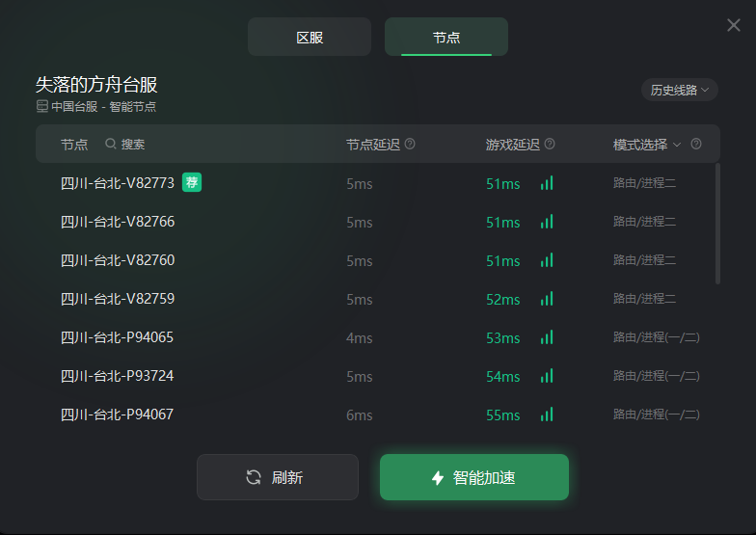Image resolution: width=756 pixels, height=535 pixels.
Task: Select node 四川-台北-P93724
Action: [x=118, y=376]
